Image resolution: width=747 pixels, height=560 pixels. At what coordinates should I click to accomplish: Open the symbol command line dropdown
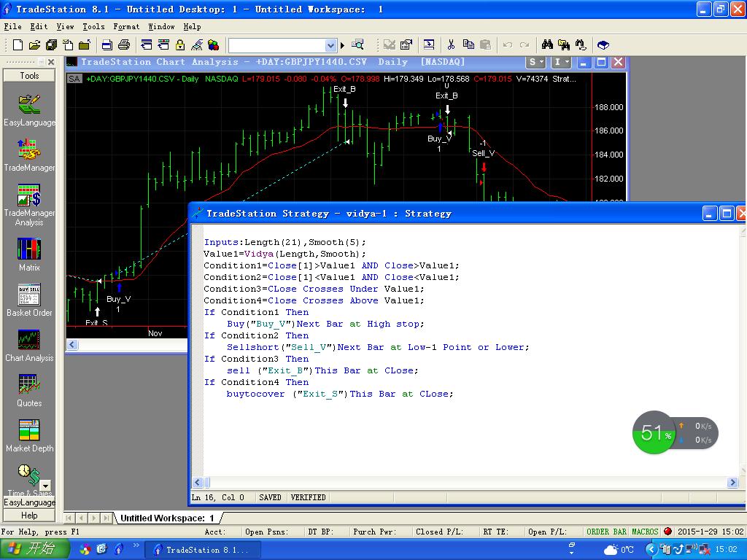click(x=330, y=45)
